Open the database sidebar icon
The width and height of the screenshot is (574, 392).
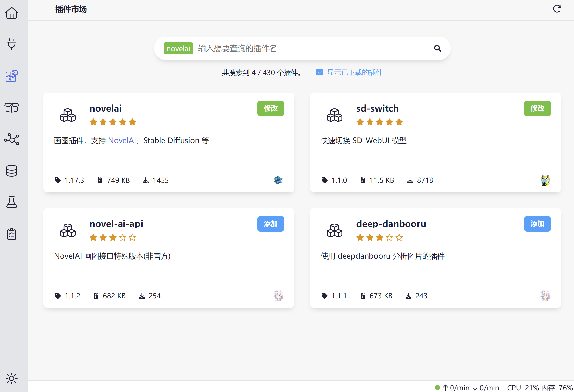tap(12, 171)
